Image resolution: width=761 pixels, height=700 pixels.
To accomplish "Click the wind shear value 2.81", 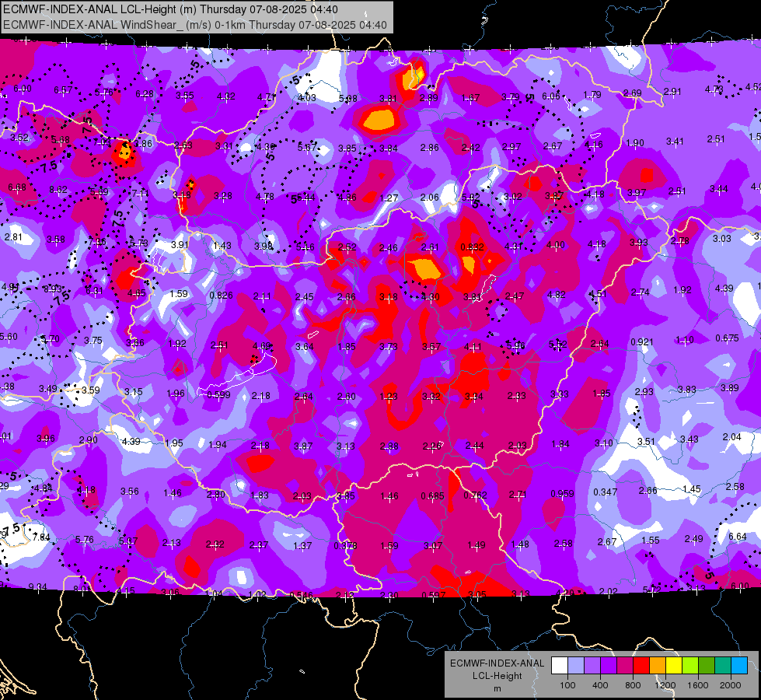I will point(13,237).
